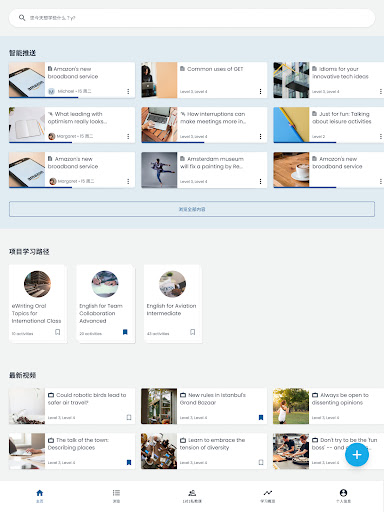Image resolution: width=384 pixels, height=512 pixels.
Task: Tap the search magnifier icon
Action: 22,18
